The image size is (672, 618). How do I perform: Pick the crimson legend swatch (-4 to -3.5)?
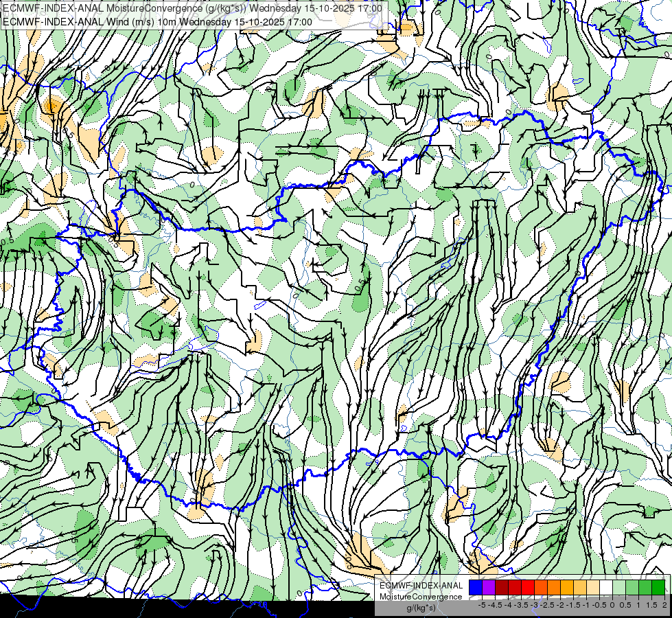click(x=515, y=587)
